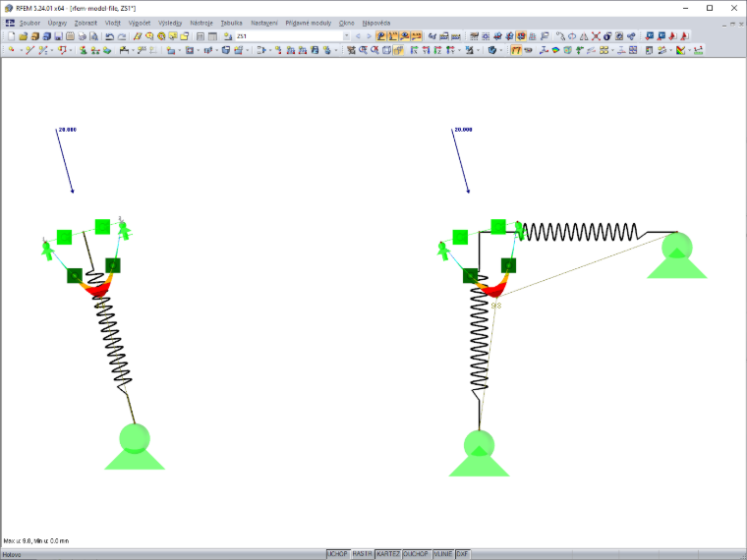Click the rightmost icon on second toolbar
747x560 pixels.
[698, 50]
